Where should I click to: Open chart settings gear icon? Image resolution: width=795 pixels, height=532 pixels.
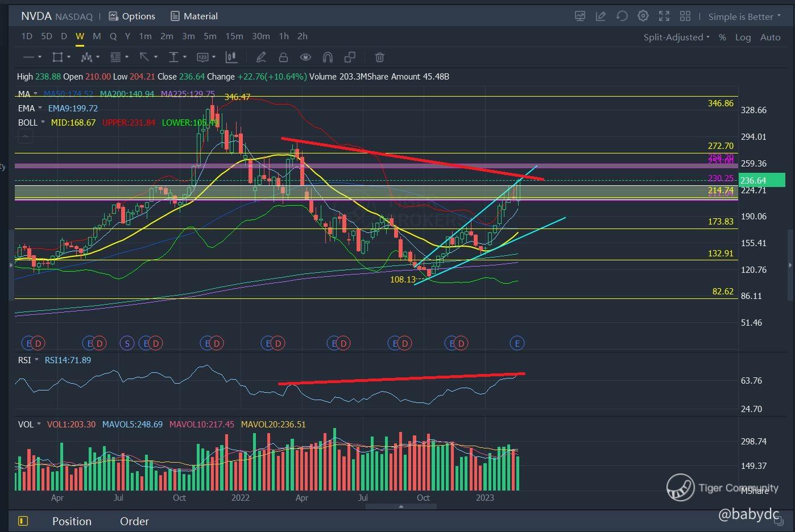(x=643, y=16)
